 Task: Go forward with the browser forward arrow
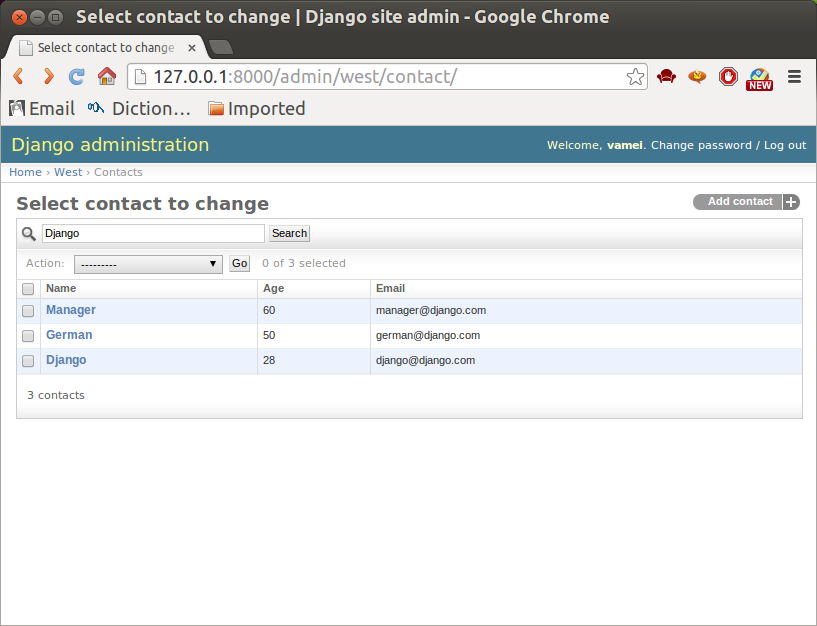[48, 77]
